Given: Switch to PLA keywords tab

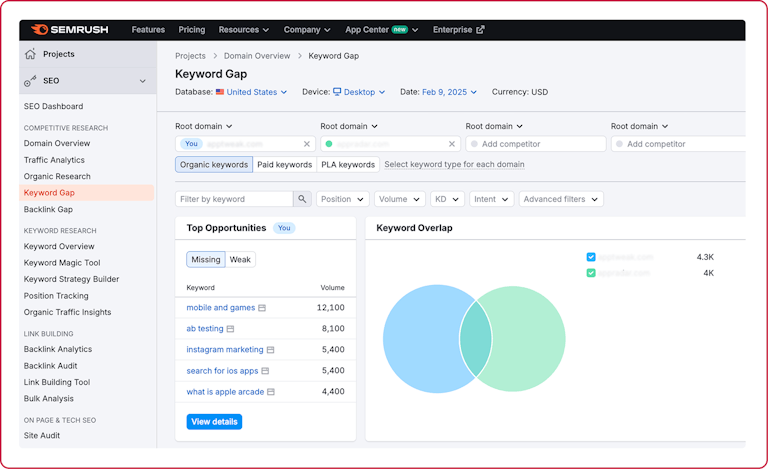Looking at the screenshot, I should (x=348, y=164).
